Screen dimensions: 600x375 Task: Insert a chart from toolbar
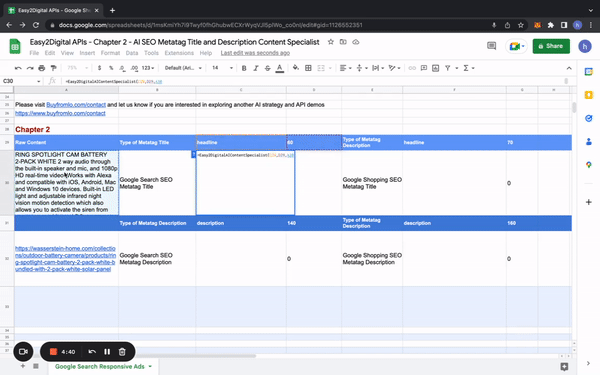435,68
